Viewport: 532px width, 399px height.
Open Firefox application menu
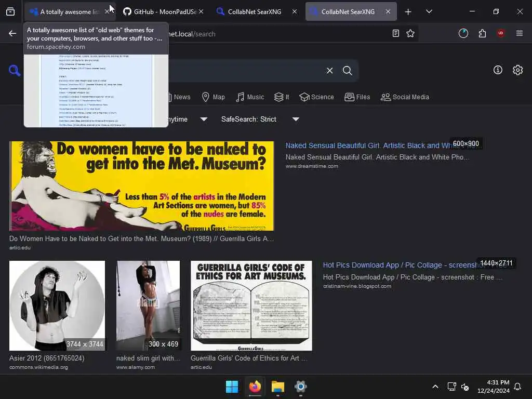pos(519,33)
